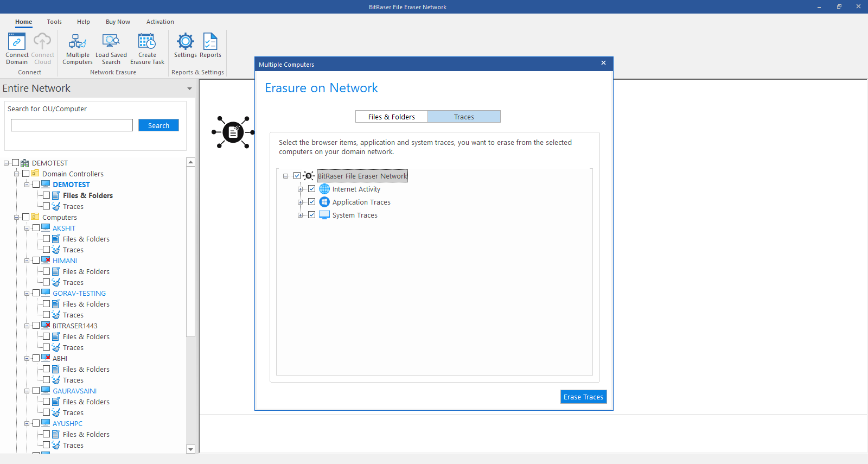Viewport: 868px width, 464px height.
Task: Collapse the BITRASER1443 node
Action: point(27,326)
